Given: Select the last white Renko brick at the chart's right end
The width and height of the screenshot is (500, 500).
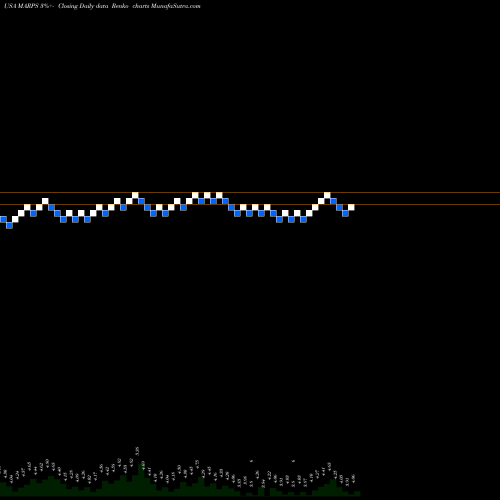Looking at the screenshot, I should 351,207.
